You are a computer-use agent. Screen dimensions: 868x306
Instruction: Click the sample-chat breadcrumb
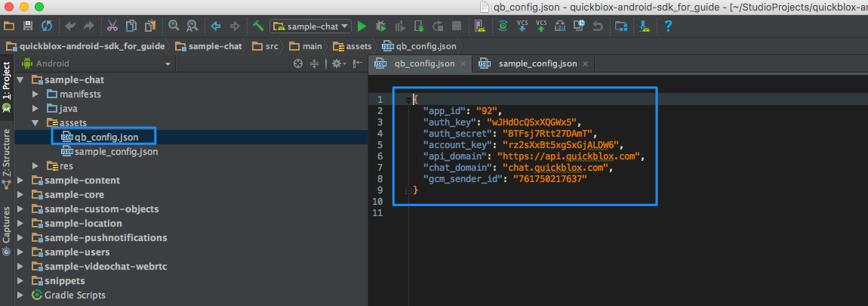[x=208, y=46]
